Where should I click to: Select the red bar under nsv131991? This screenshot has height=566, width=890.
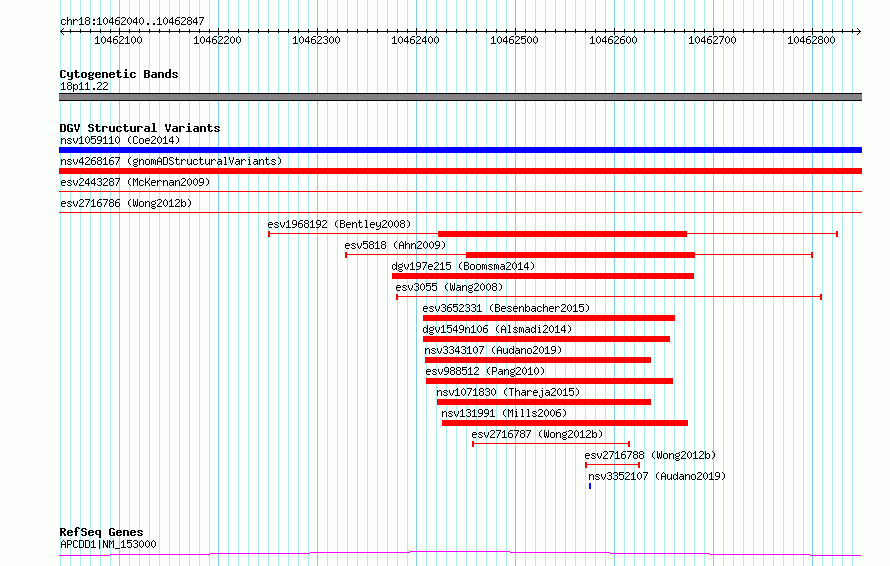[x=565, y=423]
